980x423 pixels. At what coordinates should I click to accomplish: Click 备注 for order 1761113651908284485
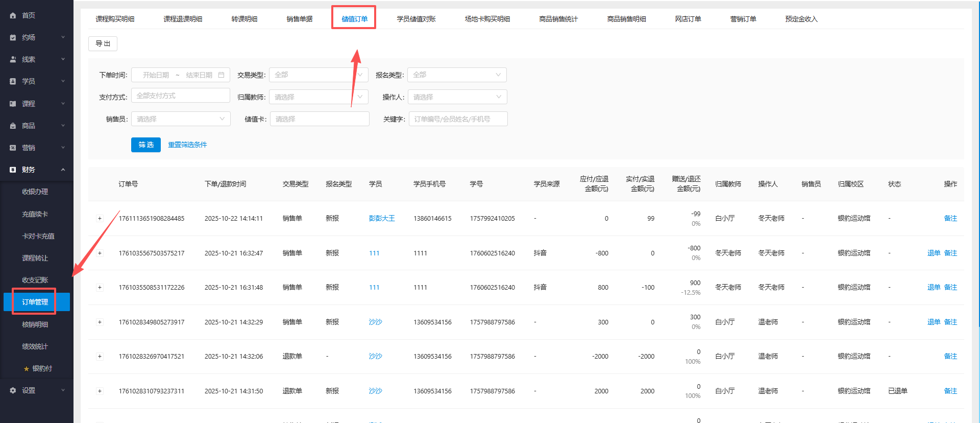tap(950, 218)
